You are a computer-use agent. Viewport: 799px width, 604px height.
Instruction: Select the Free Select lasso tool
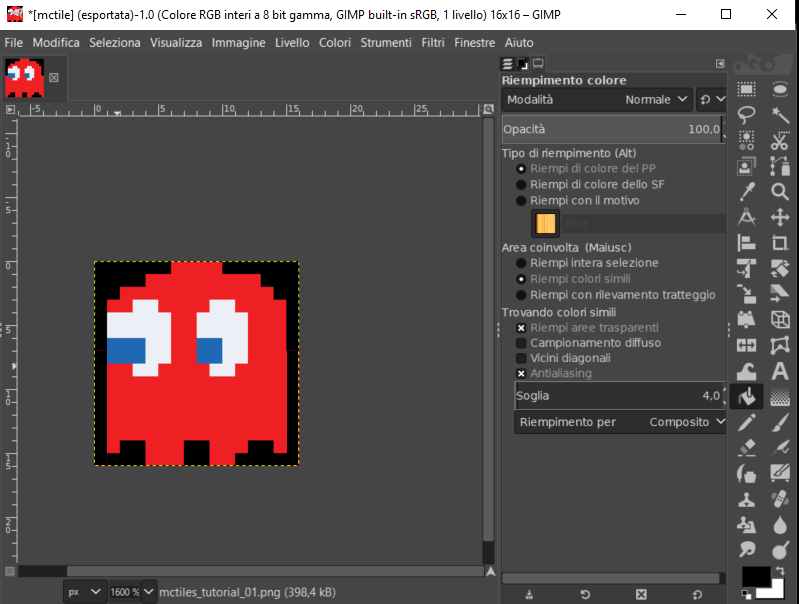tap(746, 115)
